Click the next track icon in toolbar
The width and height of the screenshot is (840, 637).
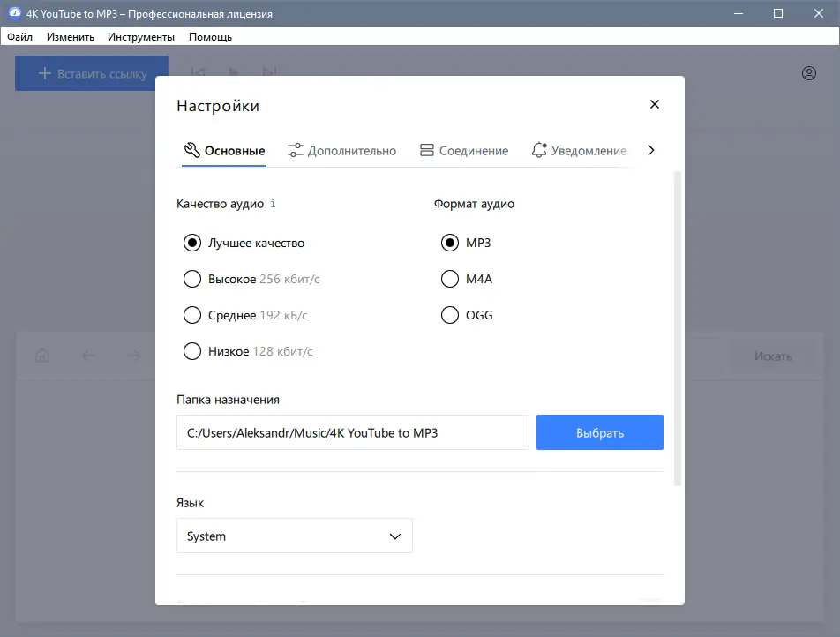(269, 71)
